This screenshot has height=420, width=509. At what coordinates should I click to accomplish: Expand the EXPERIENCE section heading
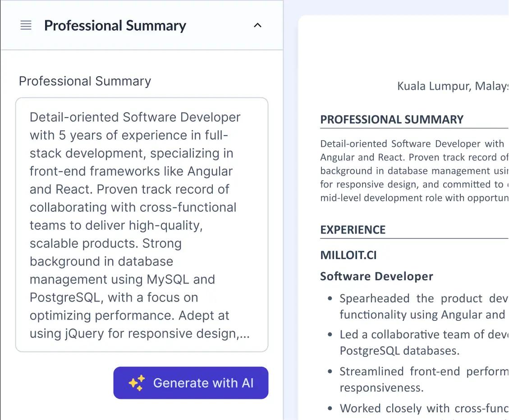point(353,230)
